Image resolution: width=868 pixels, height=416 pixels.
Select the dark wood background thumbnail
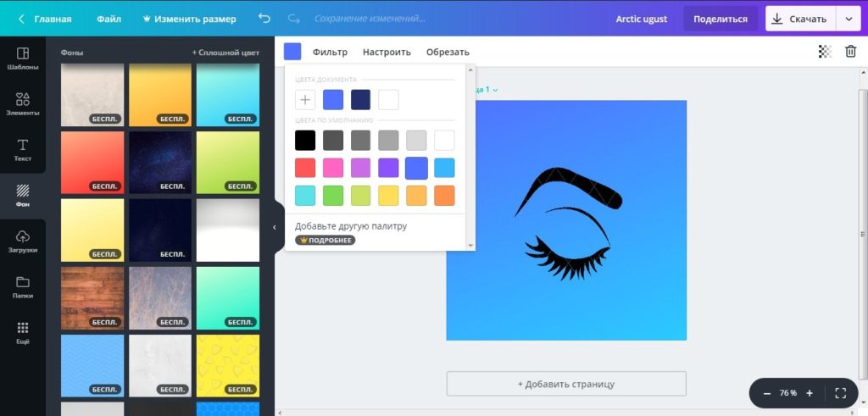click(x=92, y=298)
